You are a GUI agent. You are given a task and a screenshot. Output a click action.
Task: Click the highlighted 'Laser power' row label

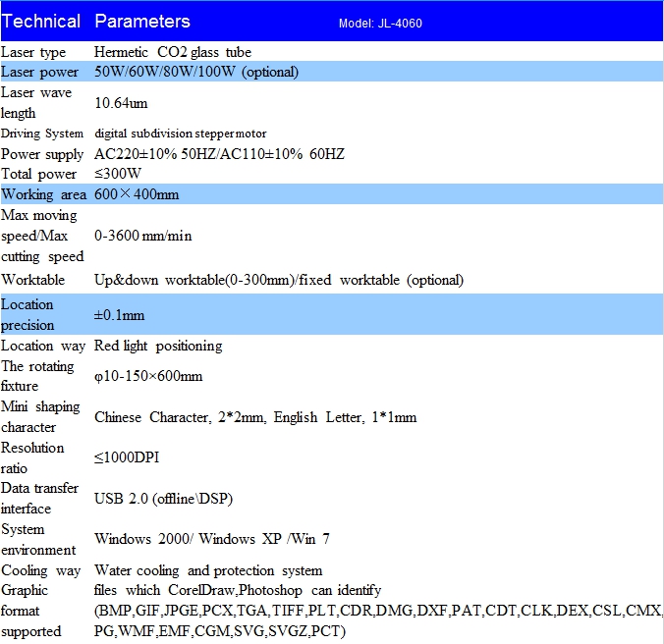click(x=40, y=72)
